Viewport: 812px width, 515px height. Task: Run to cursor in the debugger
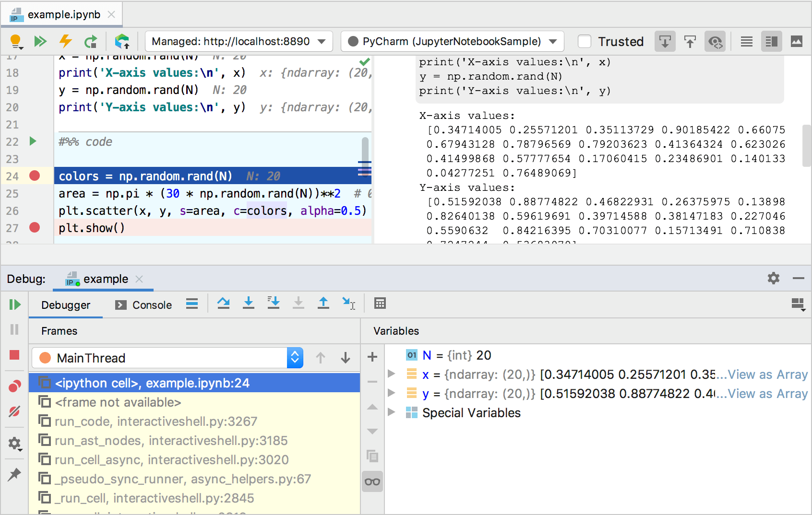coord(349,304)
